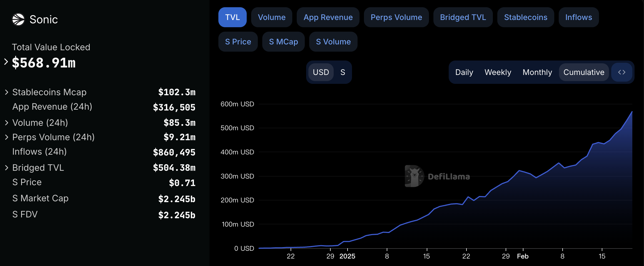Click the Sonic logo icon
Image resolution: width=644 pixels, height=266 pixels.
click(18, 19)
